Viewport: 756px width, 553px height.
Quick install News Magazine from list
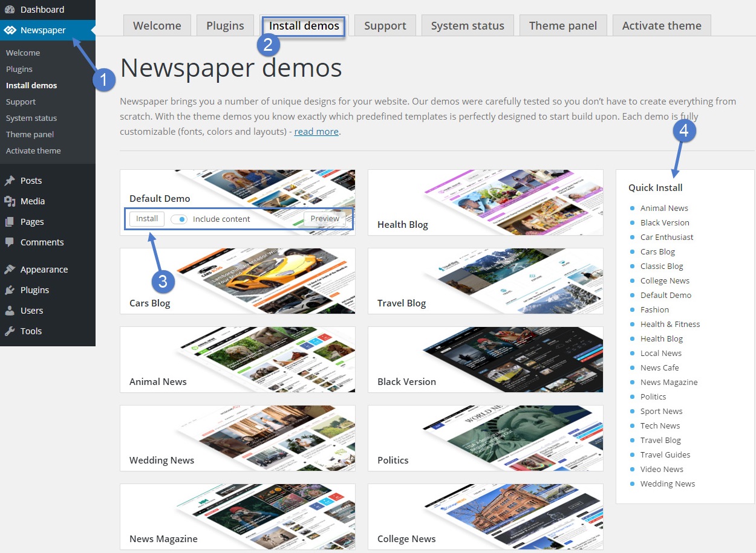click(x=669, y=382)
